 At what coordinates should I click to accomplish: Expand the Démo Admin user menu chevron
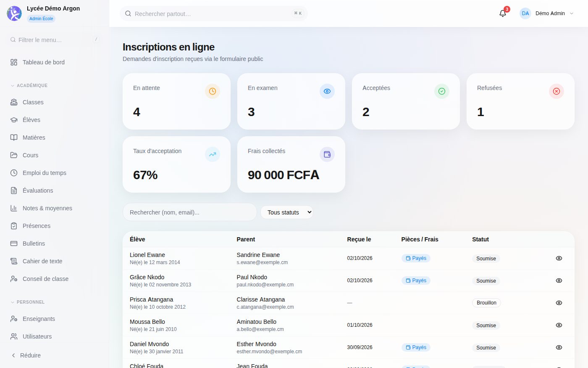click(572, 13)
